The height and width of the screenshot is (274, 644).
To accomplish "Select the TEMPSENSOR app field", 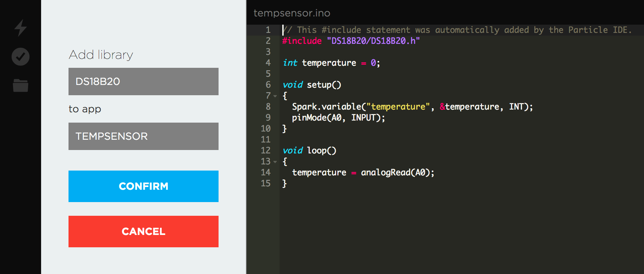I will coord(144,136).
